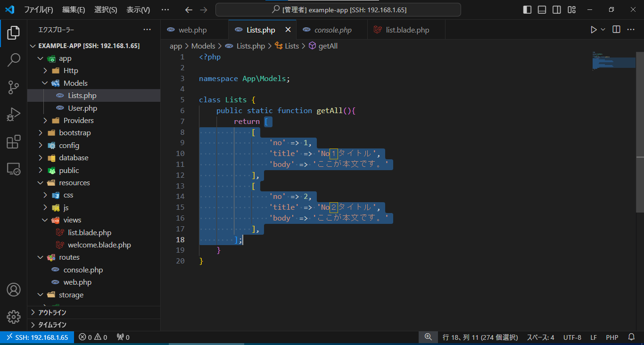The image size is (644, 345).
Task: Run the PHP file with play button
Action: [x=594, y=30]
